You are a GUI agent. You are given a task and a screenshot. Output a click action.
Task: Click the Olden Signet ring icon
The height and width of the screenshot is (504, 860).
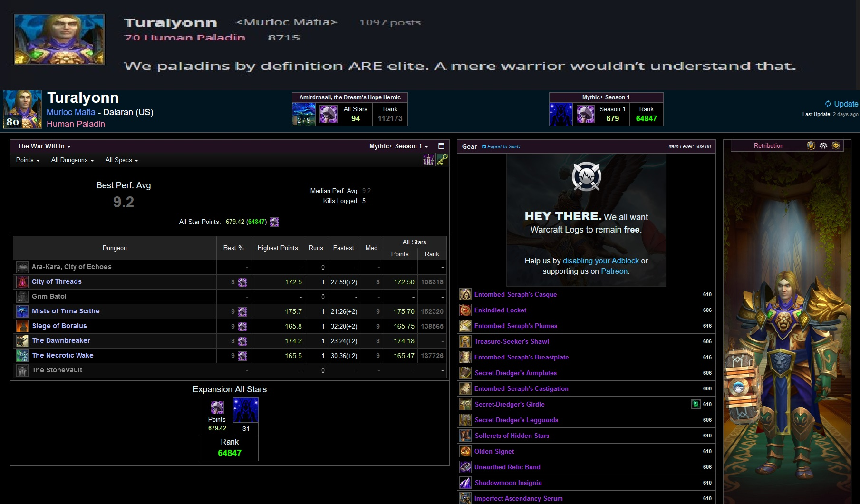465,451
